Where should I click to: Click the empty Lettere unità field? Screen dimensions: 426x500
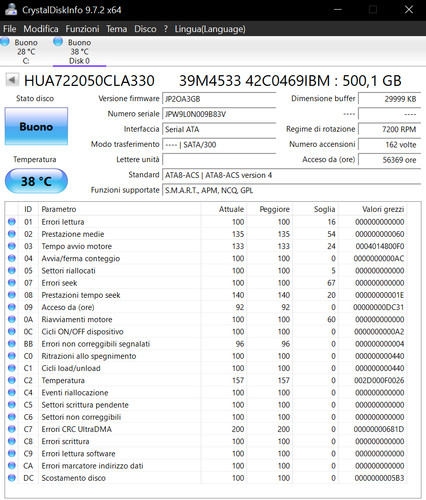[x=219, y=160]
